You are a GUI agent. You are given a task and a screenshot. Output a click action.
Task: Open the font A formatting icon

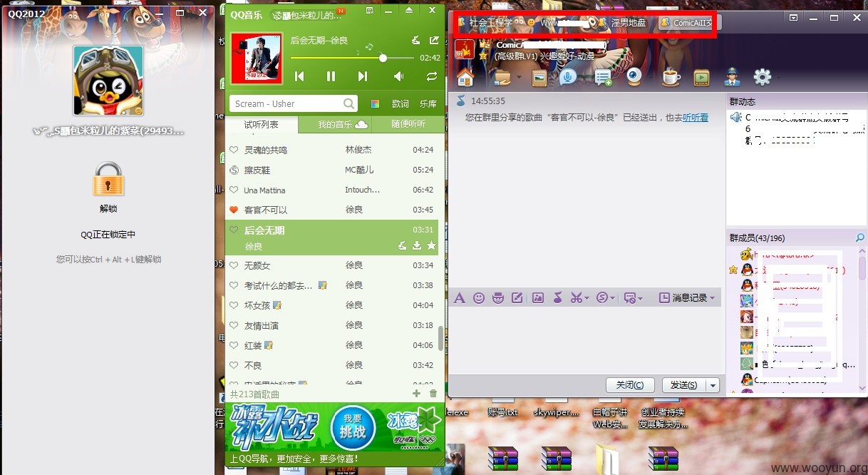460,297
